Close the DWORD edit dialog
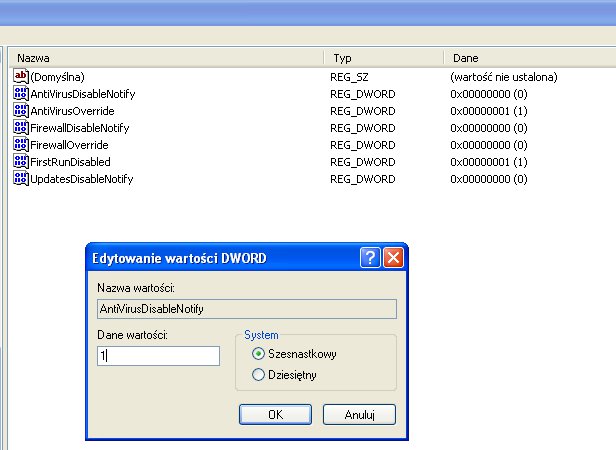This screenshot has width=616, height=450. coord(393,258)
